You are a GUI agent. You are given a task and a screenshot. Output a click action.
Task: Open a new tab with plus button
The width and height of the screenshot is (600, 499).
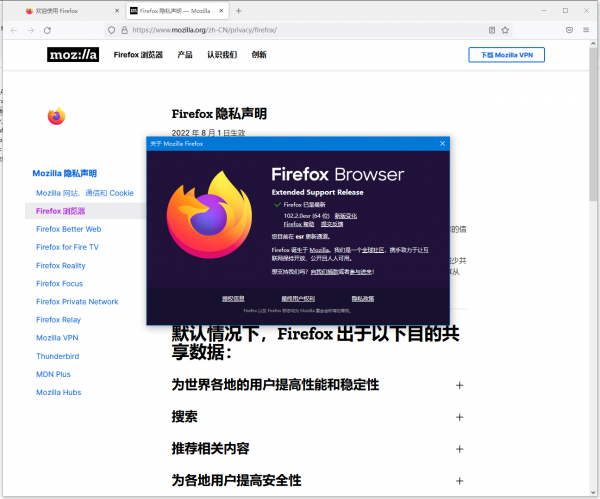tap(238, 11)
